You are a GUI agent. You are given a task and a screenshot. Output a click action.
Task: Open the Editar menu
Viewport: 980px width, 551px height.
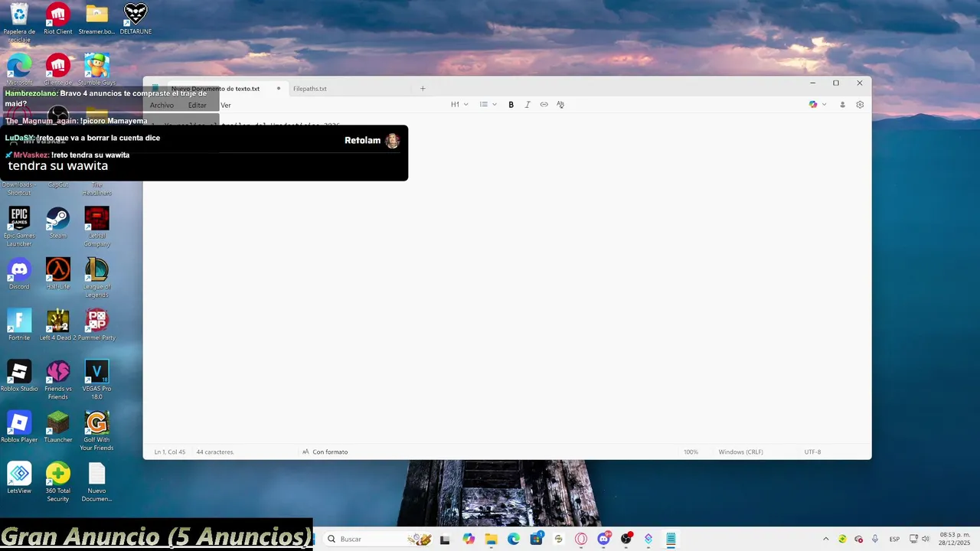(x=198, y=106)
